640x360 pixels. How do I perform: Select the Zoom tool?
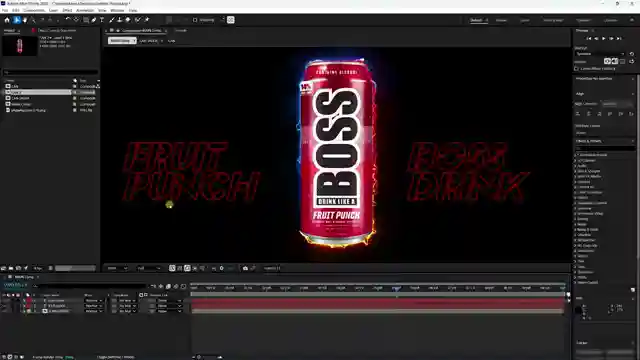pos(33,20)
